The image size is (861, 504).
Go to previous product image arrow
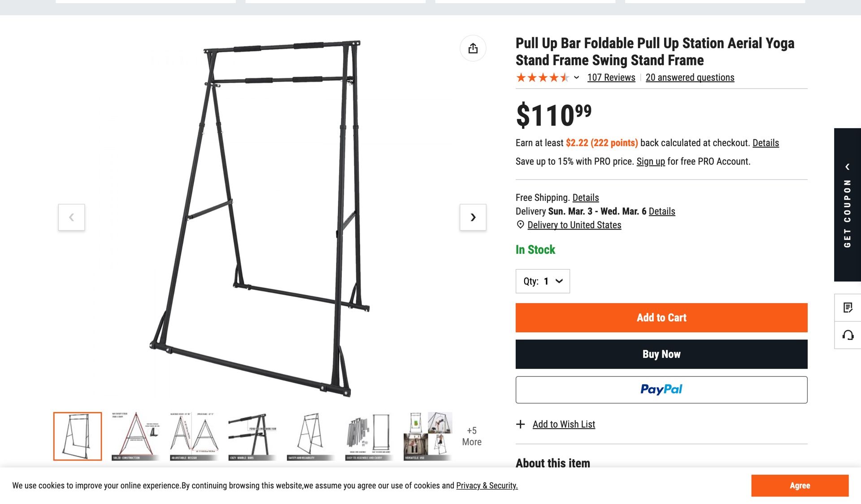[x=71, y=217]
